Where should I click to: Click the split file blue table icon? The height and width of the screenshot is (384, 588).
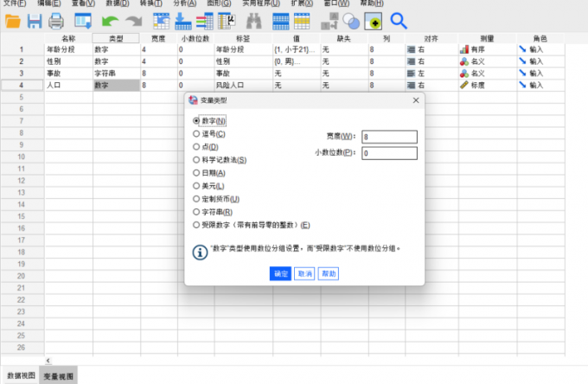pyautogui.click(x=281, y=21)
